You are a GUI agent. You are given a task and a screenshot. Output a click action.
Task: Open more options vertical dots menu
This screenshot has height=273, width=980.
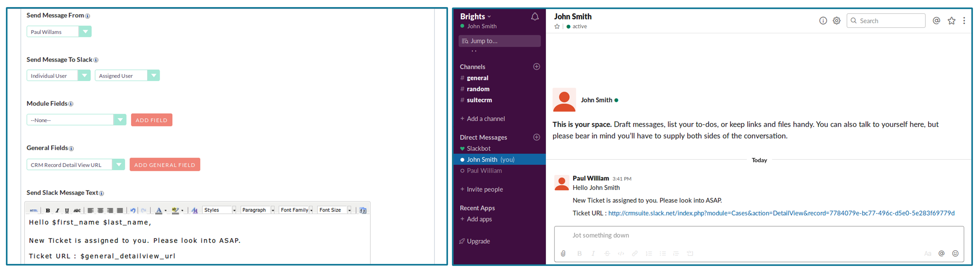(964, 21)
